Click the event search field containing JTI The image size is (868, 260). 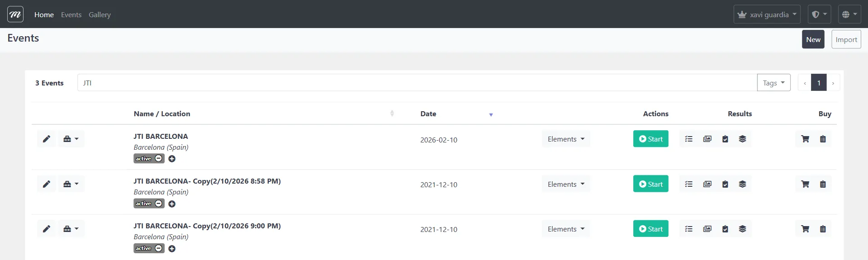tap(416, 83)
